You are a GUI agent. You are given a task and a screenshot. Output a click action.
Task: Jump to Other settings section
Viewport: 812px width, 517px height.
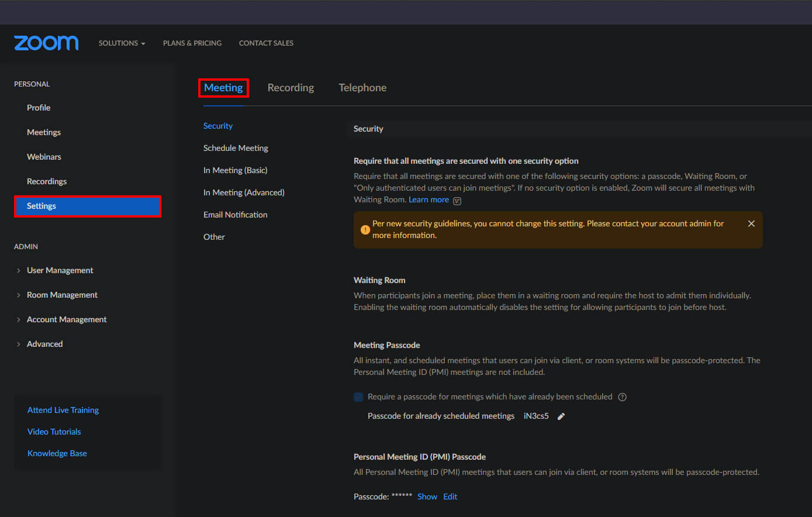pyautogui.click(x=214, y=237)
